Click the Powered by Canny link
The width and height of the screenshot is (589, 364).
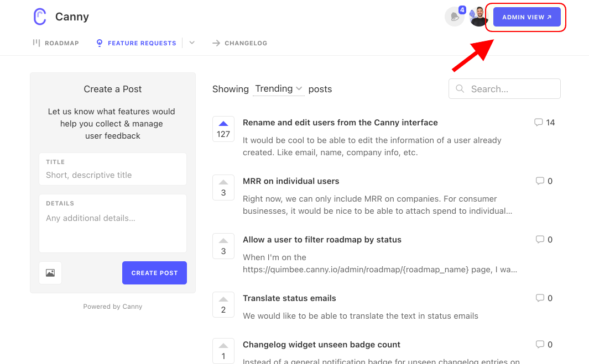pos(113,307)
